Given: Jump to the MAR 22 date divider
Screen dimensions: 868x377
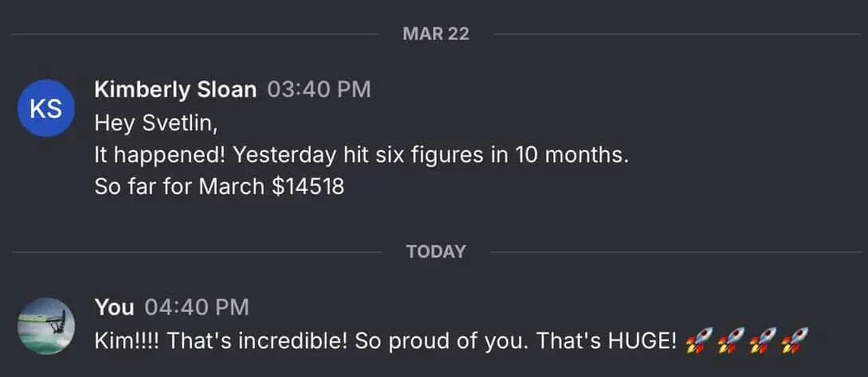Looking at the screenshot, I should pos(436,34).
